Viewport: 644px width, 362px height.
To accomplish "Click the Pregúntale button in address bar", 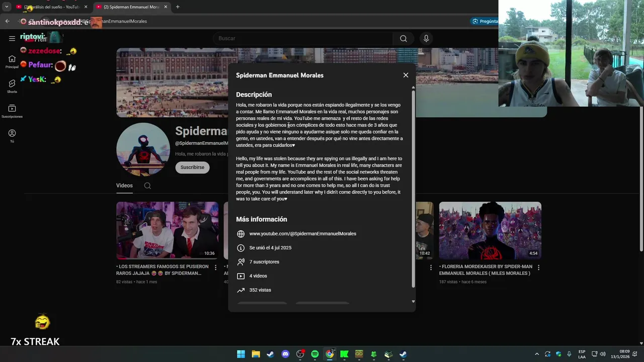I will point(485,21).
